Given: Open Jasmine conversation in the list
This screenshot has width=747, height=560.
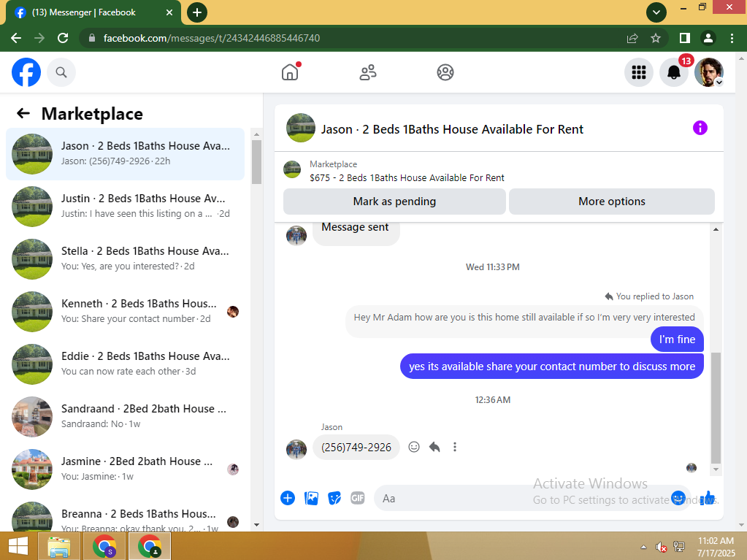Looking at the screenshot, I should coord(126,469).
